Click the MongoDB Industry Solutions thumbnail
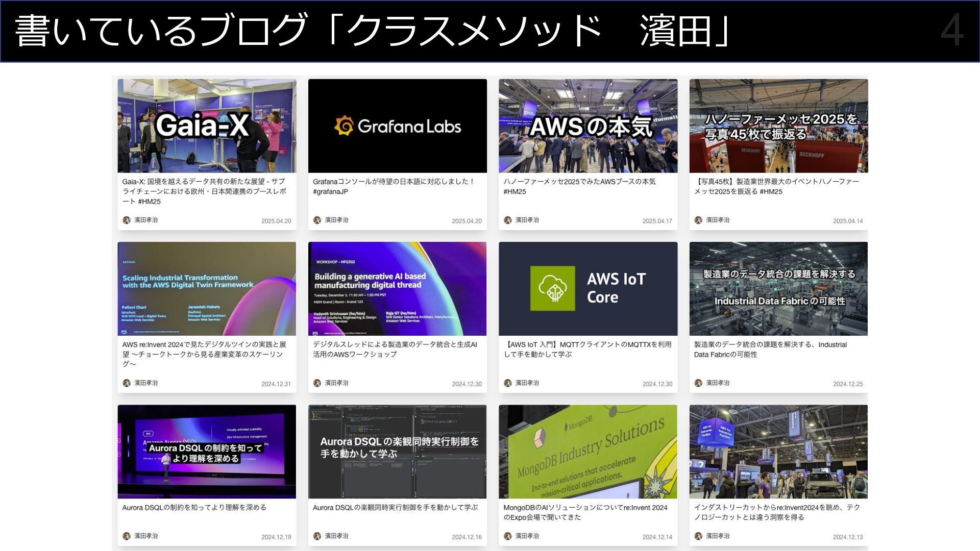The height and width of the screenshot is (551, 980). point(588,452)
